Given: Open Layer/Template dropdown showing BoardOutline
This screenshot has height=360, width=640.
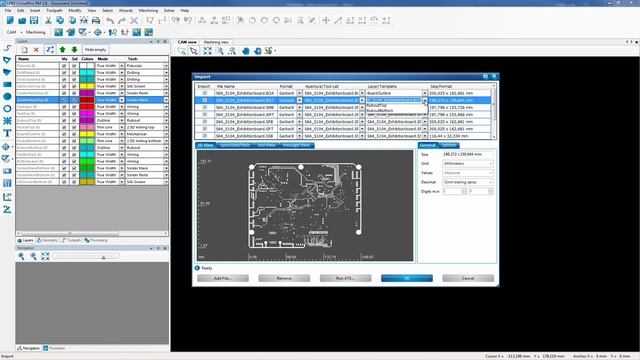Looking at the screenshot, I should pyautogui.click(x=424, y=93).
